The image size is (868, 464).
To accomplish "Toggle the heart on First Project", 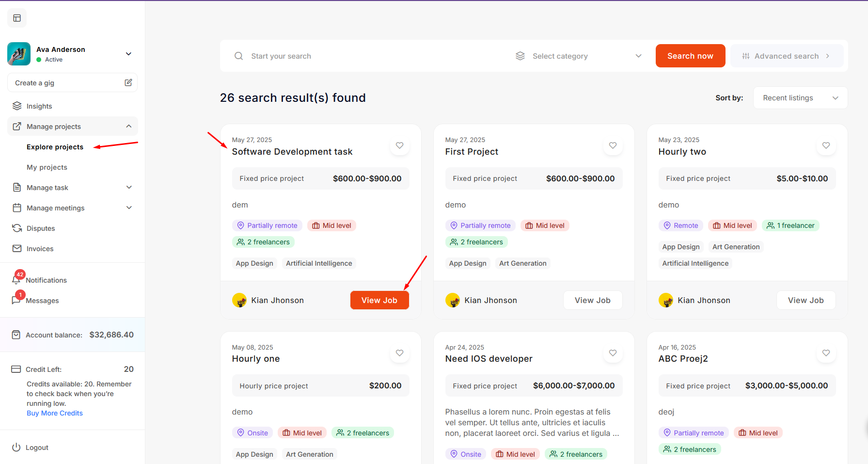I will [x=613, y=145].
